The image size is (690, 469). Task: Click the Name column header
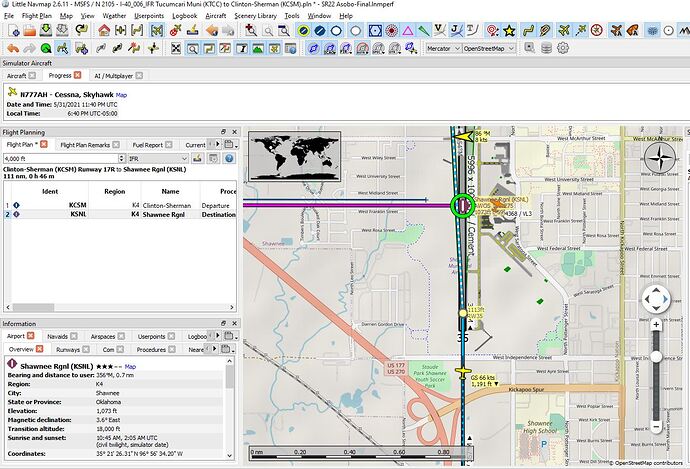170,191
